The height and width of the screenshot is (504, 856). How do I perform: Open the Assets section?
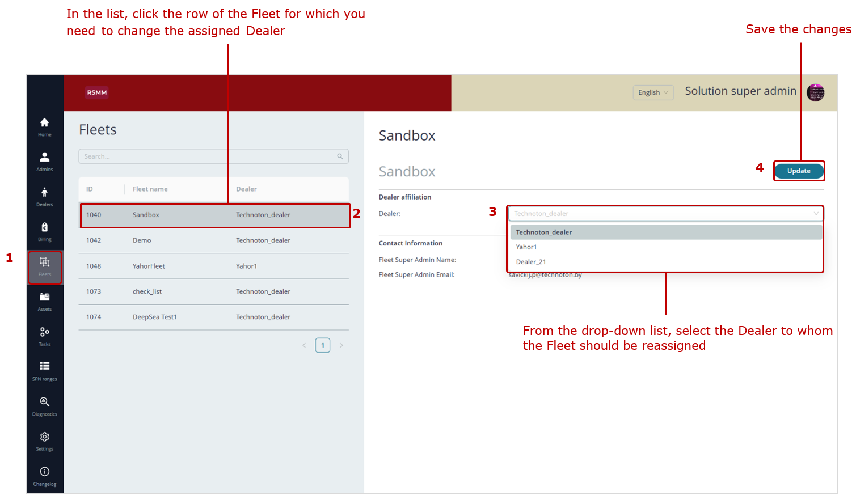click(x=44, y=300)
